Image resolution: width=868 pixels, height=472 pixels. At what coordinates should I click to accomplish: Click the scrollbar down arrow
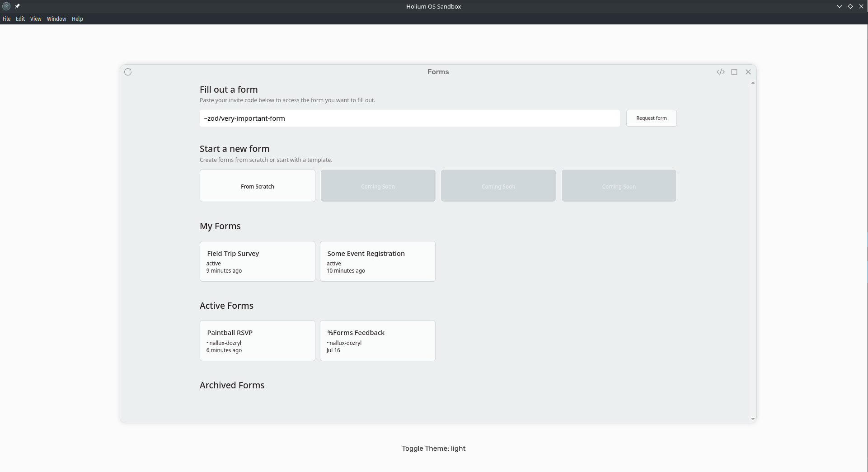(x=752, y=419)
